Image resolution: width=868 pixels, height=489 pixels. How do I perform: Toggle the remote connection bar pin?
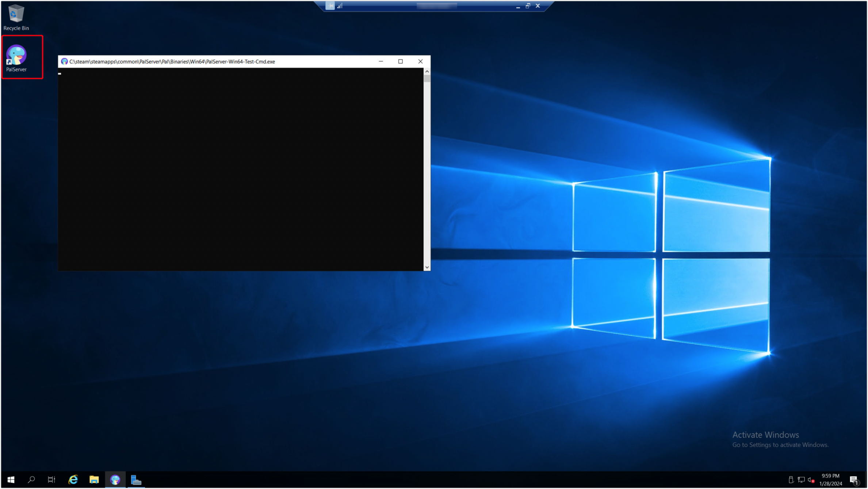point(330,6)
